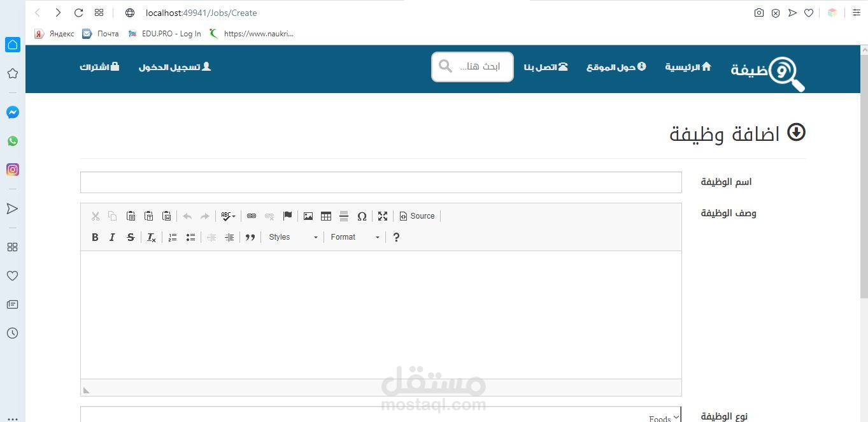
Task: Open the spell checker ABC dropdown
Action: coord(228,216)
